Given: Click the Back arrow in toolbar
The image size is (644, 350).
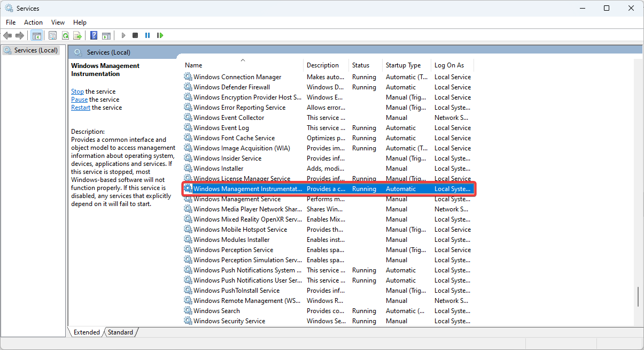Looking at the screenshot, I should 7,35.
